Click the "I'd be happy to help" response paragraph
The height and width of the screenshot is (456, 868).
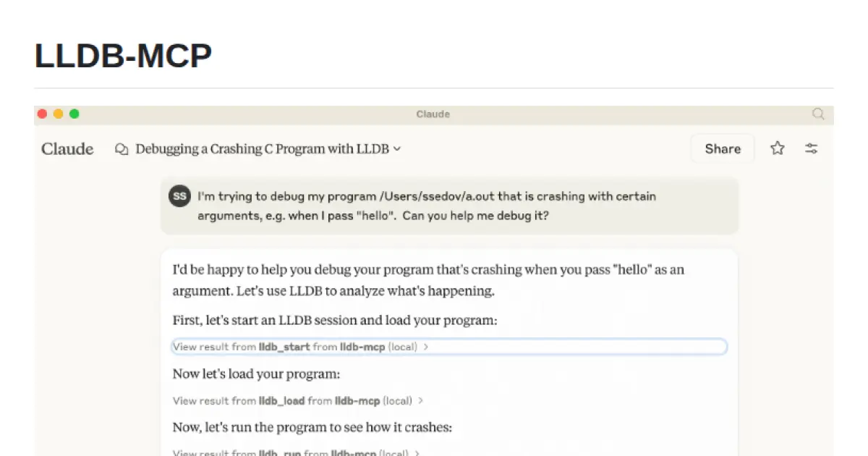428,280
